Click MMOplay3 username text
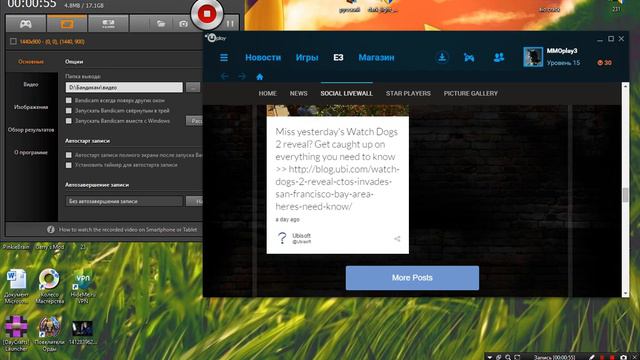The image size is (640, 360). (x=562, y=51)
